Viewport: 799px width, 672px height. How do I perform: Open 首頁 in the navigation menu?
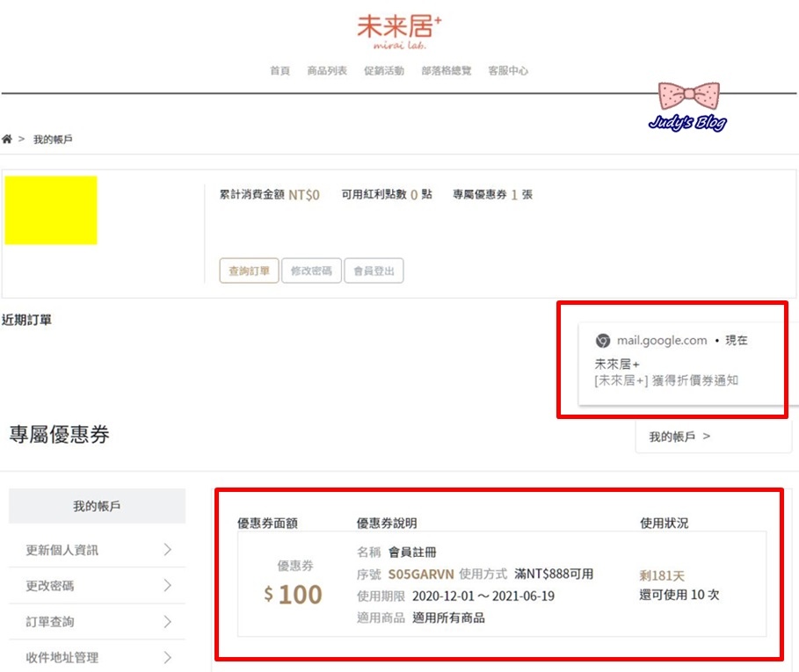tap(280, 71)
